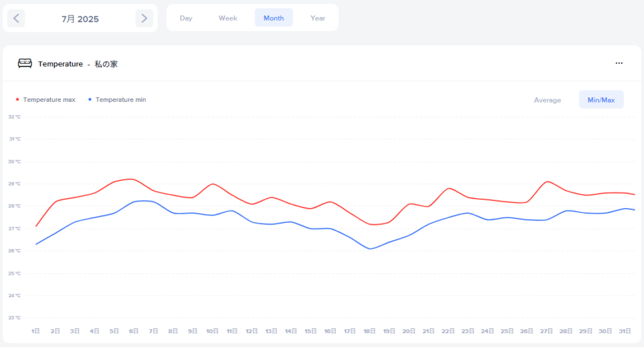Toggle the Temperature min series label
The width and height of the screenshot is (644, 347).
click(121, 100)
